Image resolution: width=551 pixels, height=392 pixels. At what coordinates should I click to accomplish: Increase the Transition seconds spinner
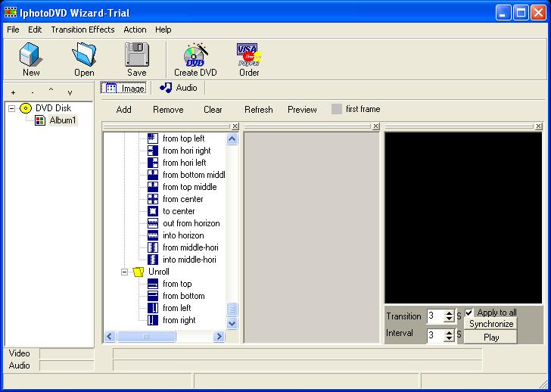[450, 313]
